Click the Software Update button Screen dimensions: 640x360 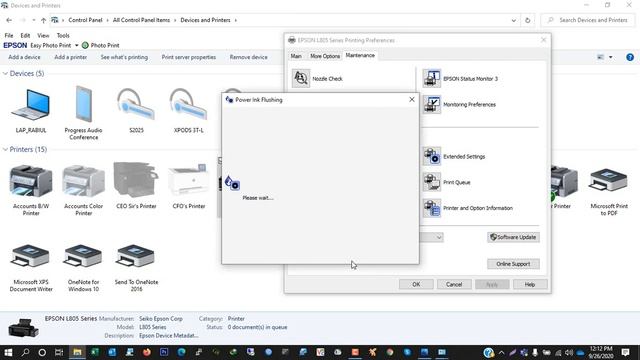(513, 237)
